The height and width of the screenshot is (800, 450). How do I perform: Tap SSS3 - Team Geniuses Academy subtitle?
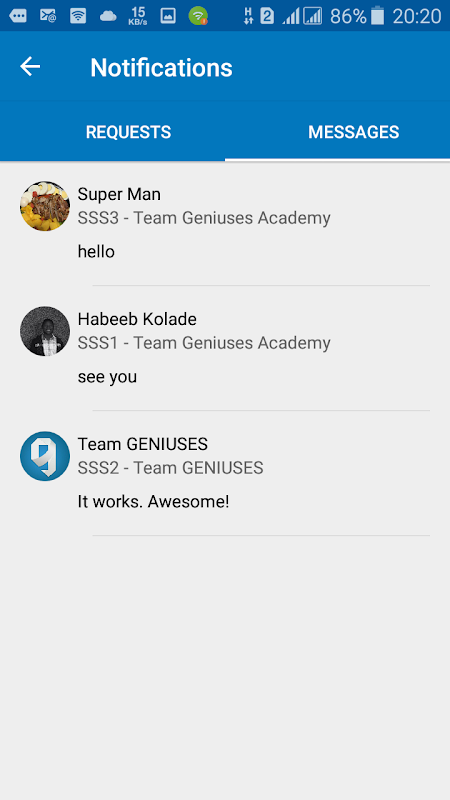204,218
